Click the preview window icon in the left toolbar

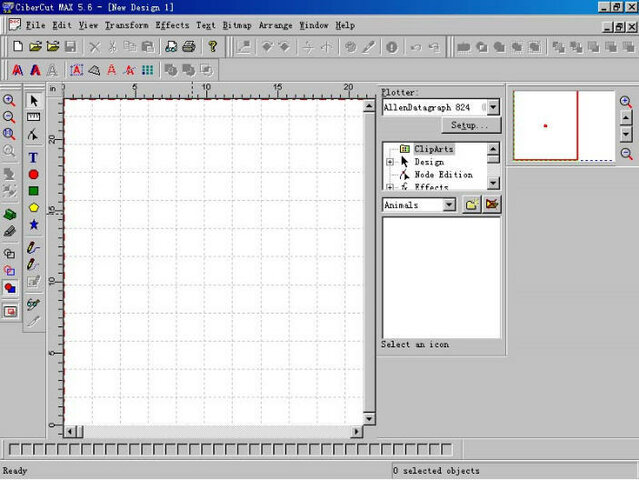point(10,311)
